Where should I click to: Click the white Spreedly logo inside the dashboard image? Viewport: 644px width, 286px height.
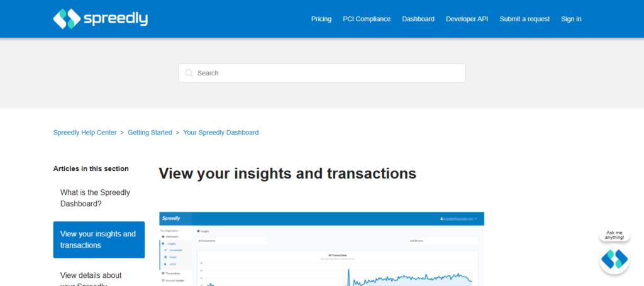click(171, 219)
